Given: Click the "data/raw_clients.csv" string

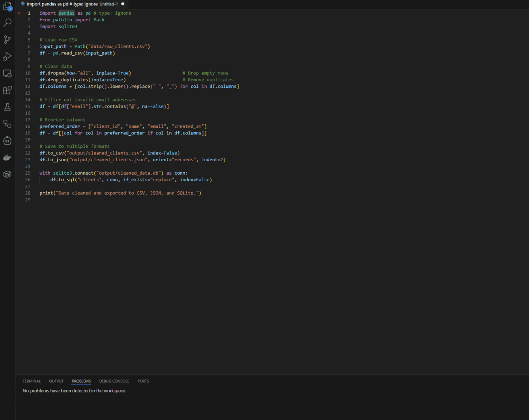Looking at the screenshot, I should [118, 46].
